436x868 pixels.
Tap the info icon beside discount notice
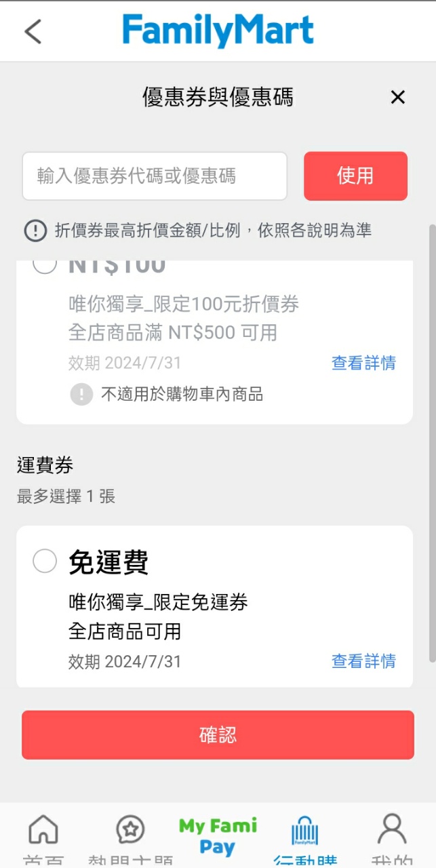pyautogui.click(x=35, y=231)
